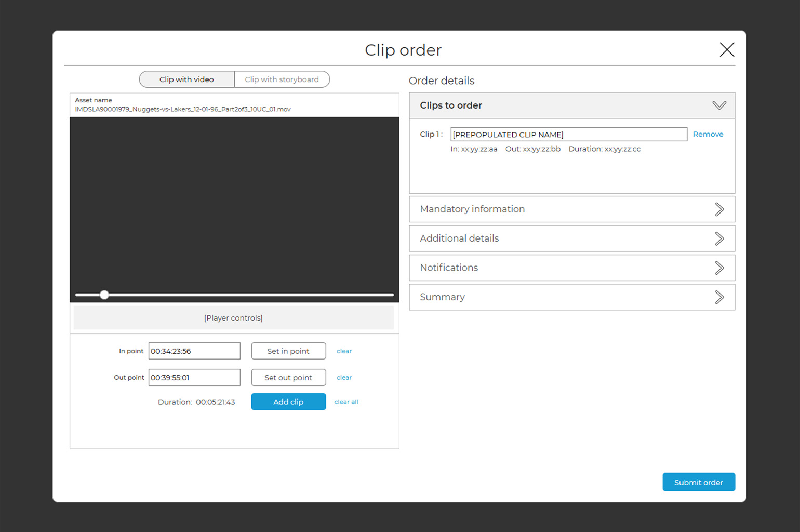The width and height of the screenshot is (800, 532).
Task: Collapse the Clips to order section
Action: 719,105
